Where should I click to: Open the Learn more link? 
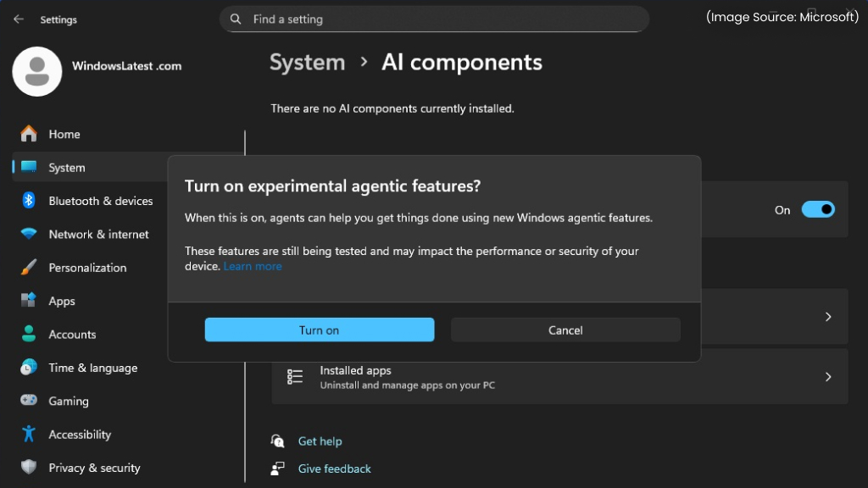(x=252, y=265)
